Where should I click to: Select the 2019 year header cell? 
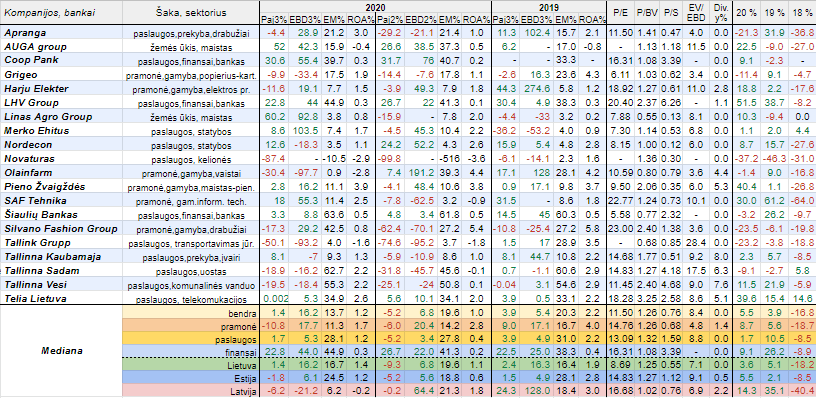(549, 7)
